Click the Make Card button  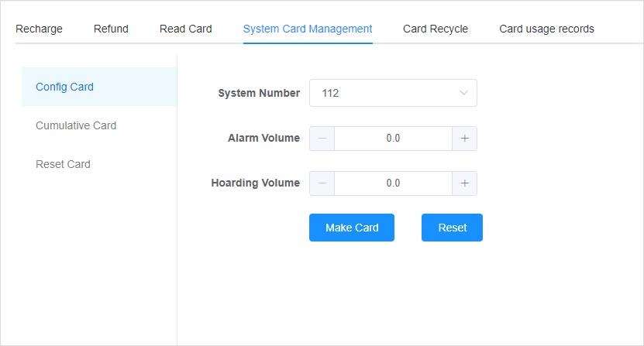(352, 228)
